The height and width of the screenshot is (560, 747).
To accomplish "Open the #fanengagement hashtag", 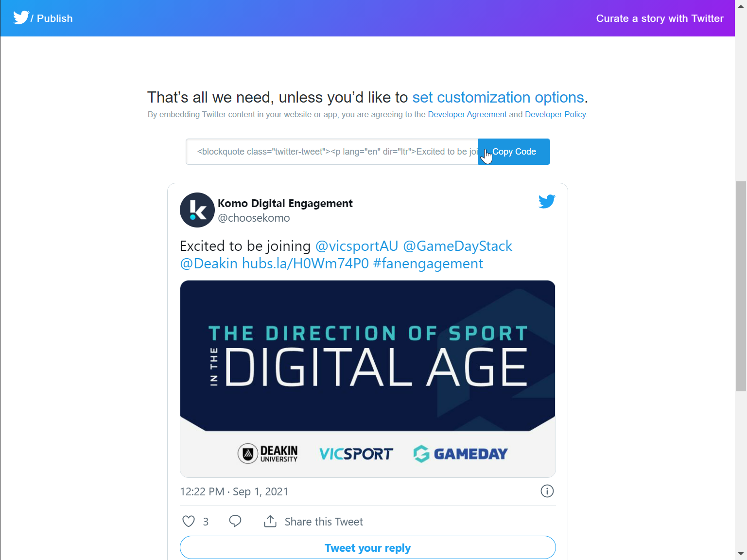I will click(428, 263).
